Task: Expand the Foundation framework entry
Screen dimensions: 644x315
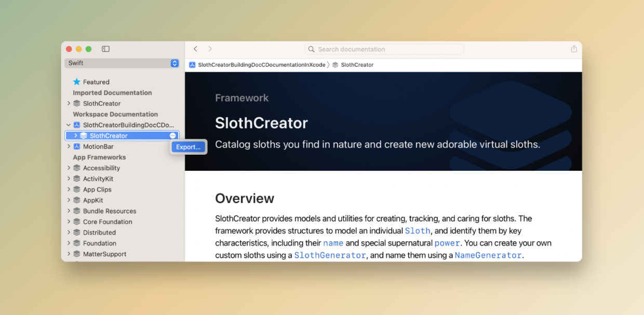Action: coord(69,243)
